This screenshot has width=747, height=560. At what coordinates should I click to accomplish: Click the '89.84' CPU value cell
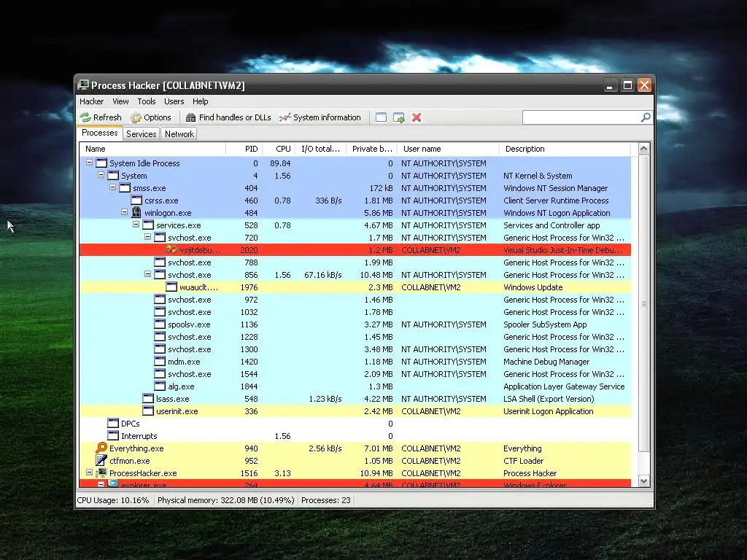pos(280,163)
